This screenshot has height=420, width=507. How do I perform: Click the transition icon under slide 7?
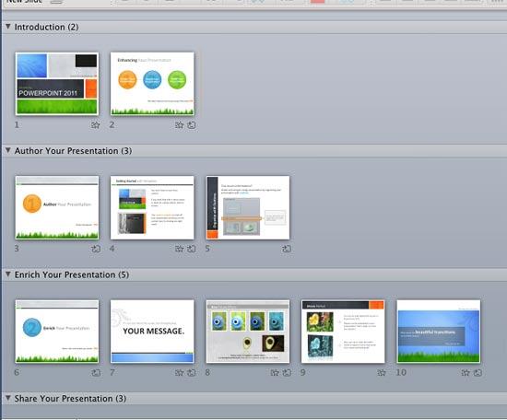click(192, 373)
